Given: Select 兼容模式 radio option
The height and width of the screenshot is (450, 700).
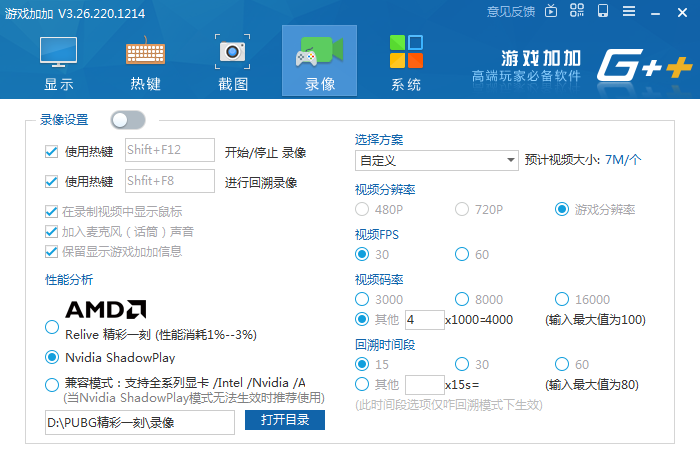Looking at the screenshot, I should pos(52,385).
